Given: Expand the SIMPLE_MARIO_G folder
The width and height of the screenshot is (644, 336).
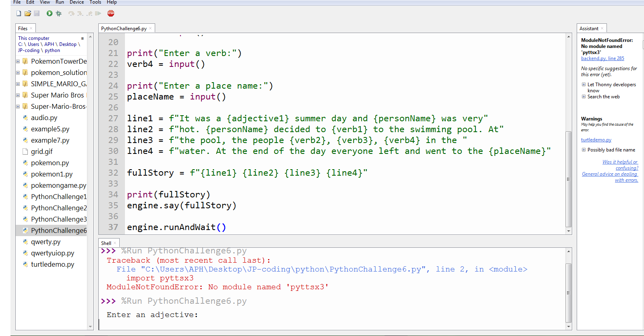Looking at the screenshot, I should tap(18, 84).
